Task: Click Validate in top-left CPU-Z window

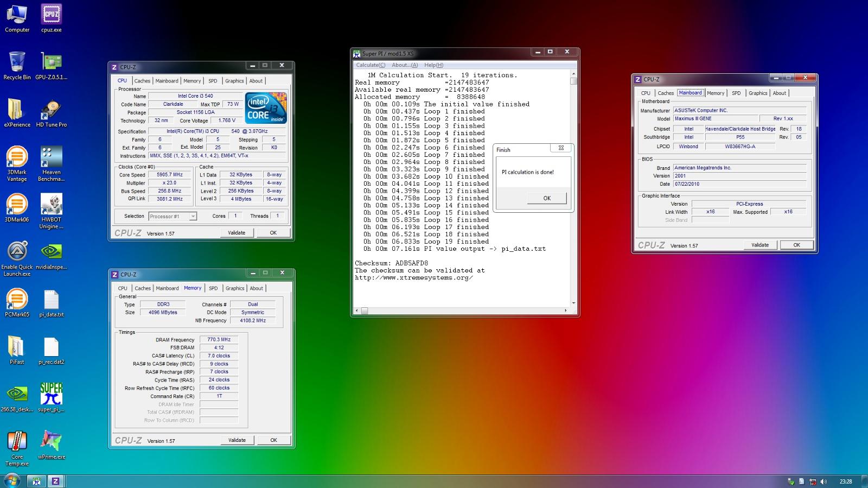Action: click(236, 233)
